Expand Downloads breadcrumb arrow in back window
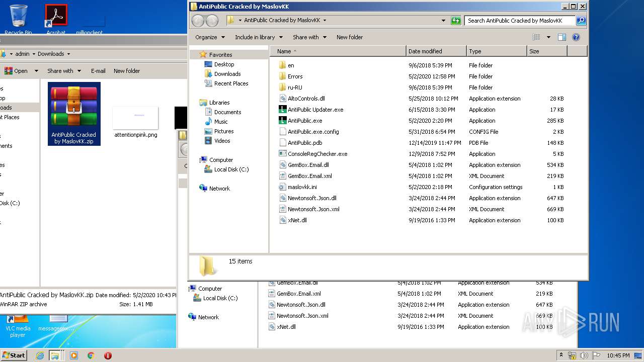644x362 pixels. [x=68, y=54]
